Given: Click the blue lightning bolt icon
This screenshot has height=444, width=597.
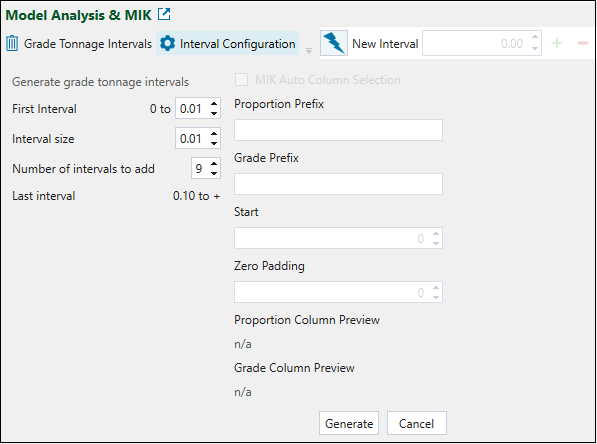Looking at the screenshot, I should (x=334, y=43).
